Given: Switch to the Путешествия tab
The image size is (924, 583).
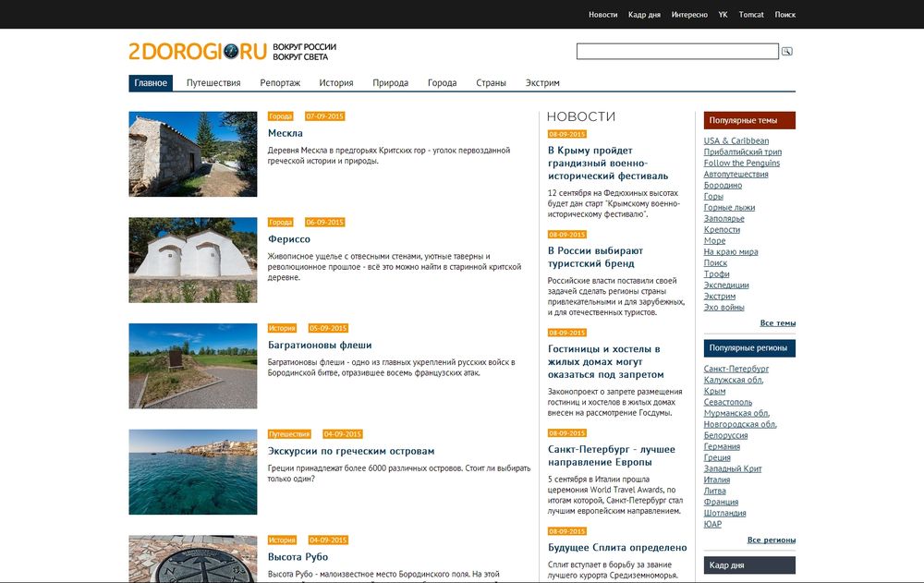Looking at the screenshot, I should tap(213, 83).
